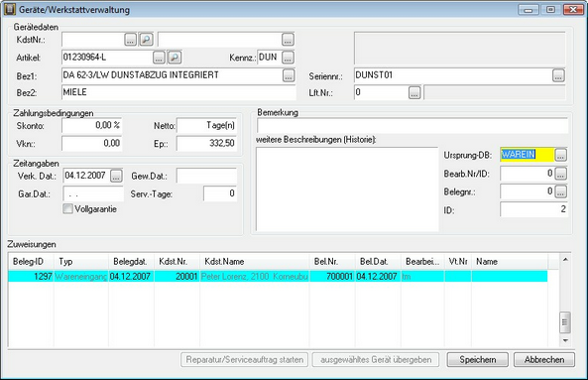Open the Artikel lookup ellipsis button

[159, 58]
